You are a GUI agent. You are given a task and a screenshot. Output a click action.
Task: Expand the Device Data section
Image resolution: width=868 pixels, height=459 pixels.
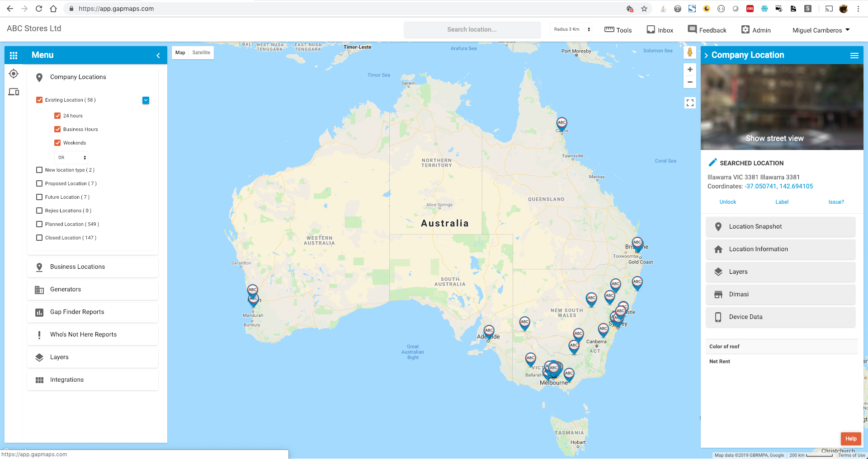pos(781,317)
